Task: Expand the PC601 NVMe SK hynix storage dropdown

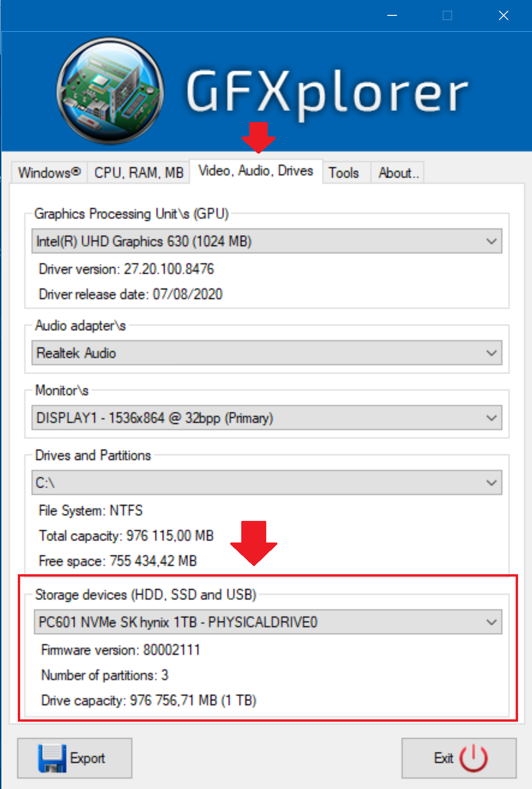Action: (x=268, y=622)
